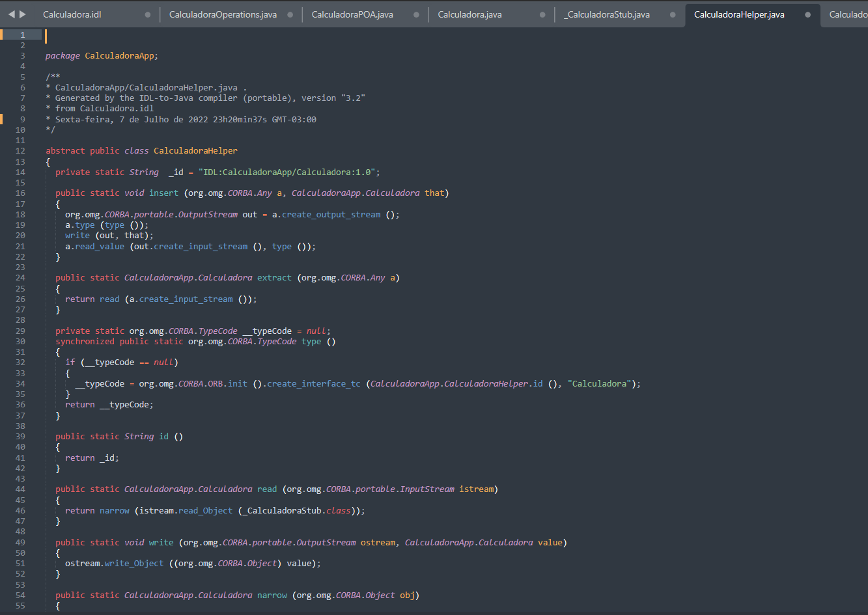Click the class name CalculadoraHelper on line 12
Viewport: 868px width, 615px height.
(x=195, y=150)
